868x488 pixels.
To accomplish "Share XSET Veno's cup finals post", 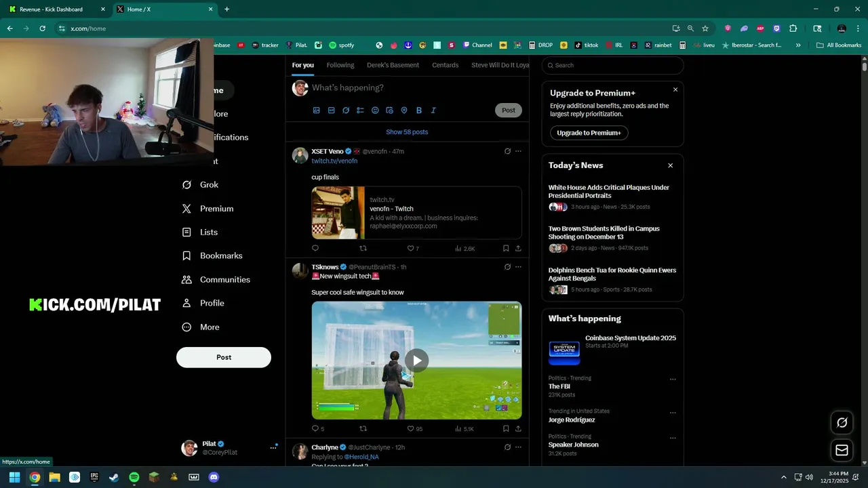I will click(518, 249).
